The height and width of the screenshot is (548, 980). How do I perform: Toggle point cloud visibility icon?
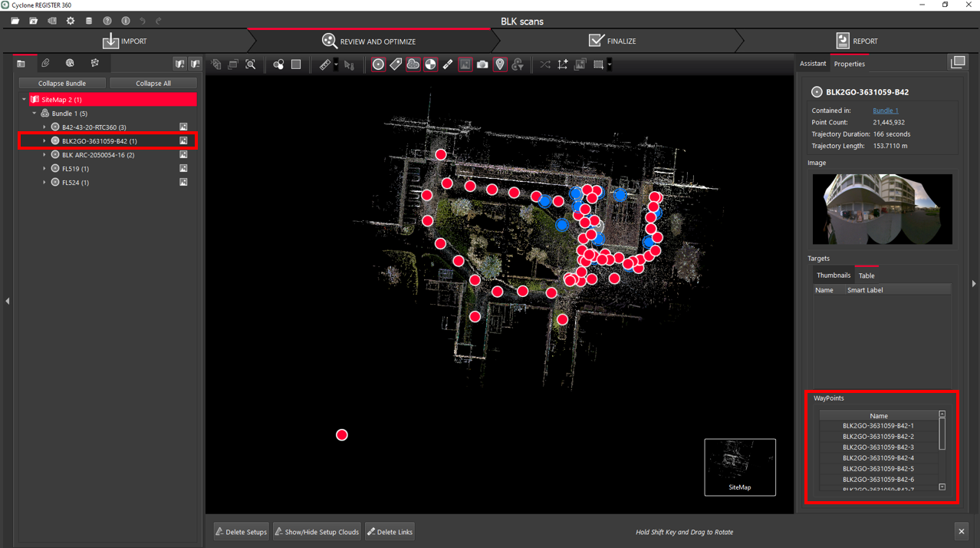point(413,65)
